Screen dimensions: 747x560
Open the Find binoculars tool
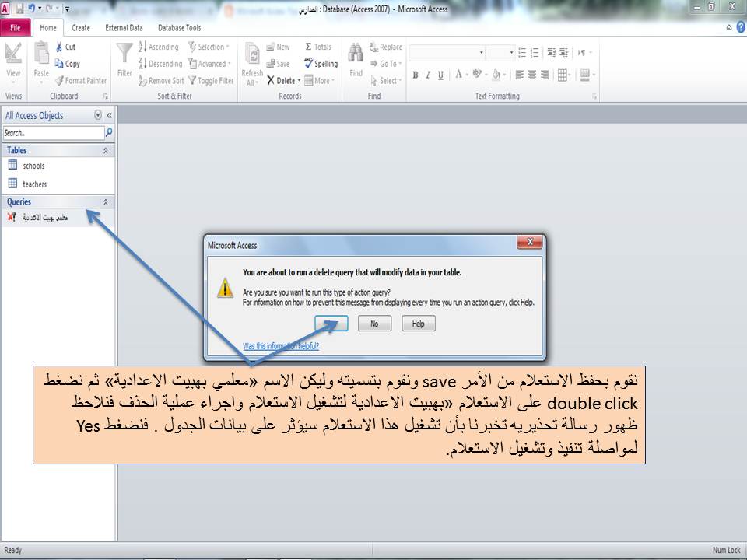tap(355, 54)
